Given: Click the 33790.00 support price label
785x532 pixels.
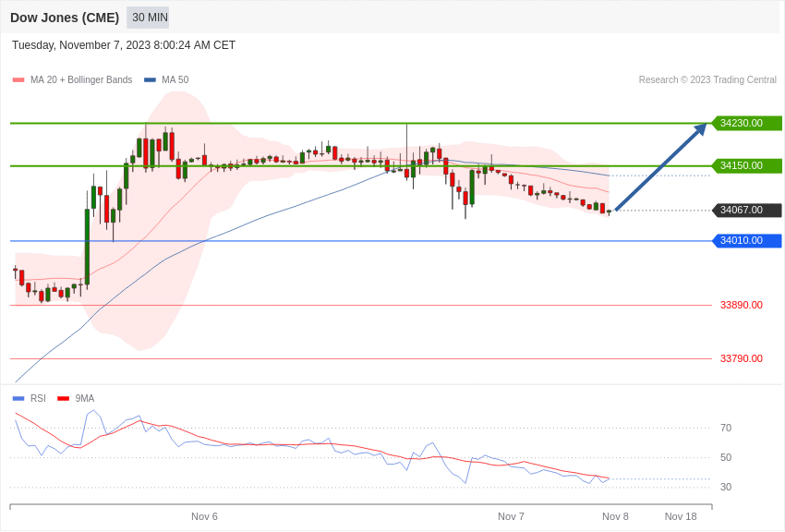Looking at the screenshot, I should click(742, 359).
